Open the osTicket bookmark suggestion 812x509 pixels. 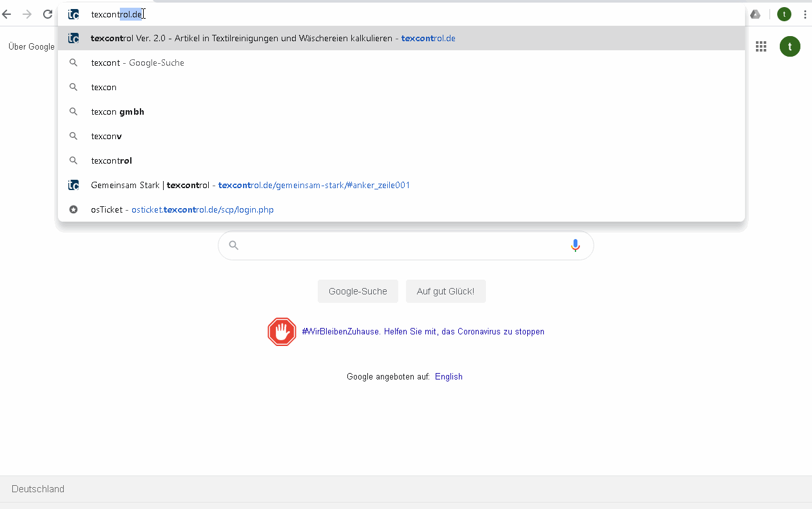click(401, 209)
